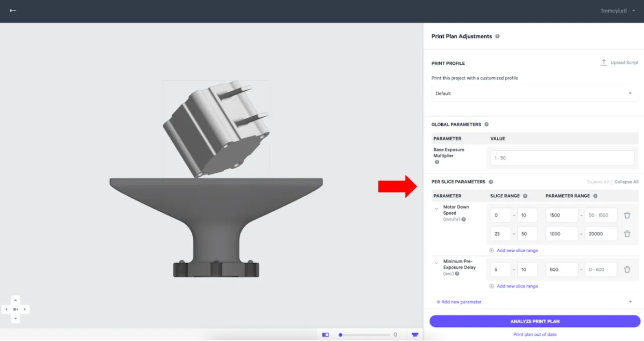Click Add new parameter

click(x=459, y=302)
